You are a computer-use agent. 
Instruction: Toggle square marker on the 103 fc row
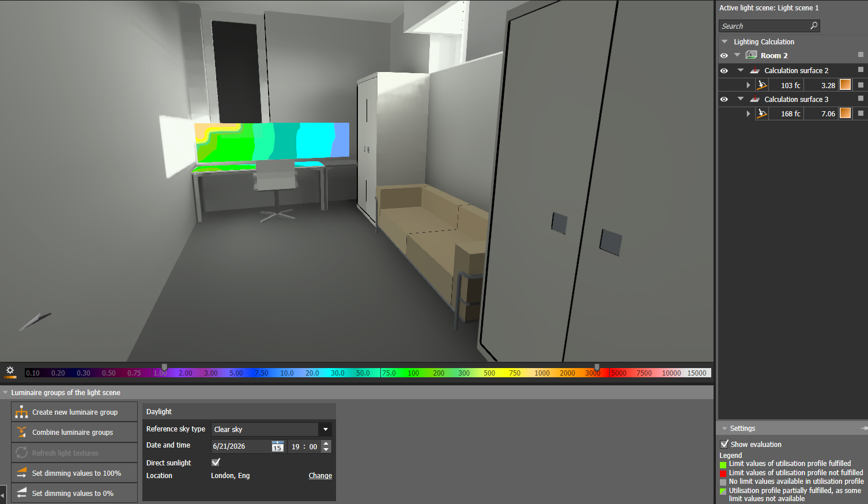(861, 85)
